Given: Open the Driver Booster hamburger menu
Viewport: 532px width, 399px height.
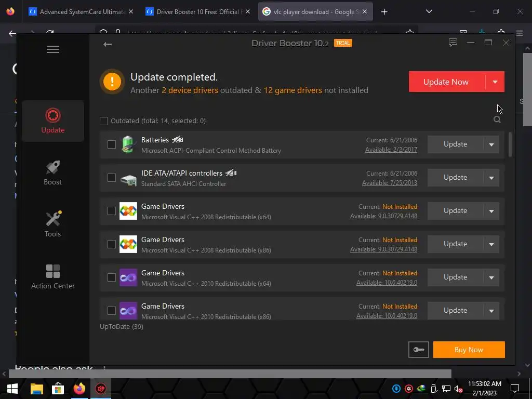Looking at the screenshot, I should 53,49.
